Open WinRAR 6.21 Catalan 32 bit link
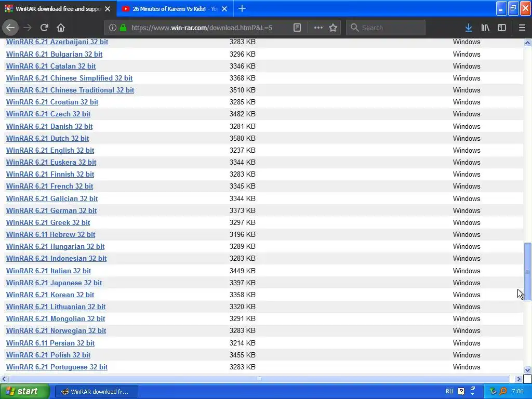 [x=51, y=66]
